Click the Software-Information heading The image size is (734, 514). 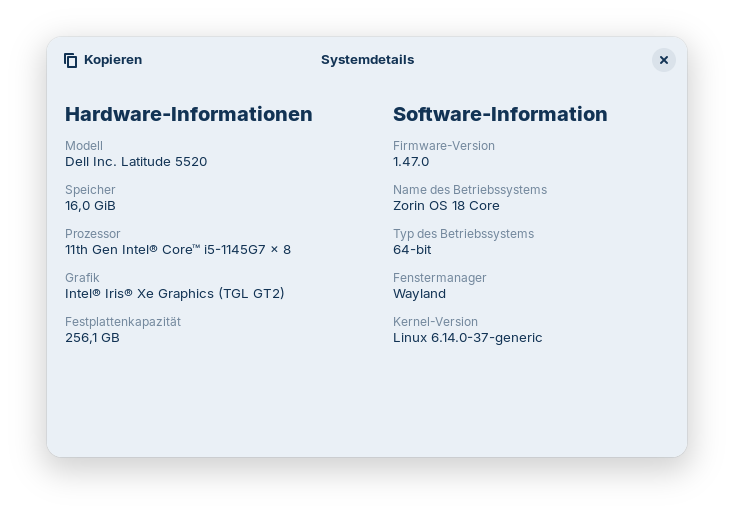500,114
